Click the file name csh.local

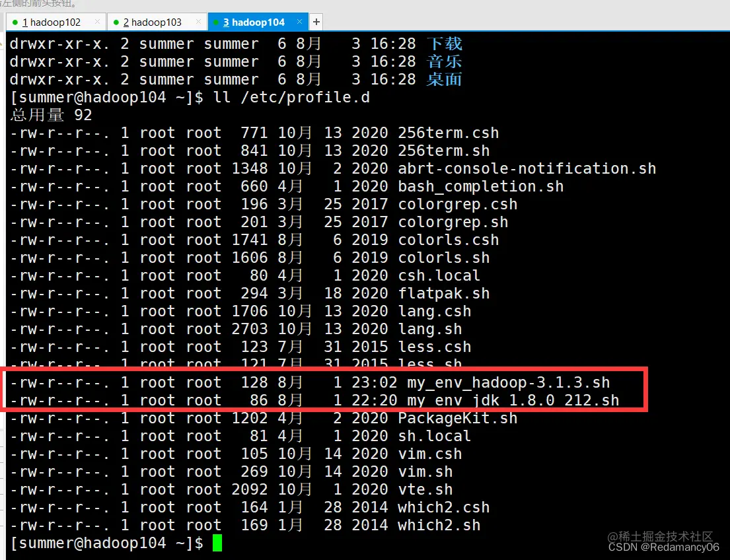click(x=439, y=275)
